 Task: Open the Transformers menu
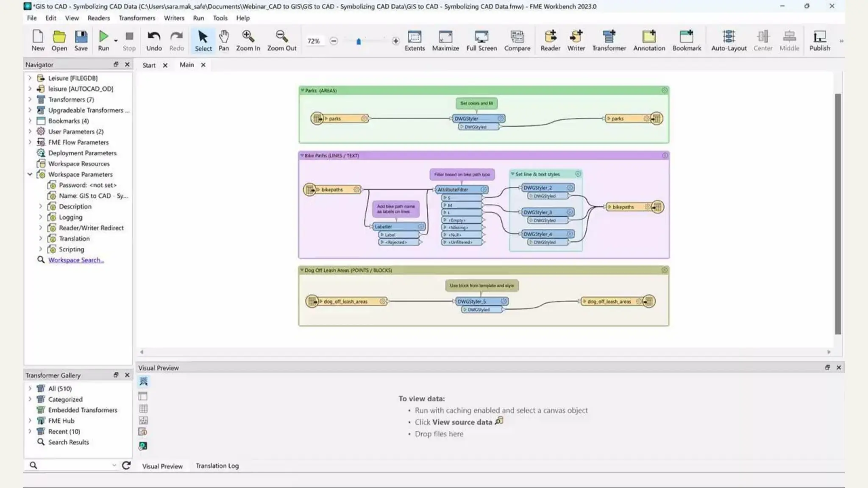tap(136, 18)
